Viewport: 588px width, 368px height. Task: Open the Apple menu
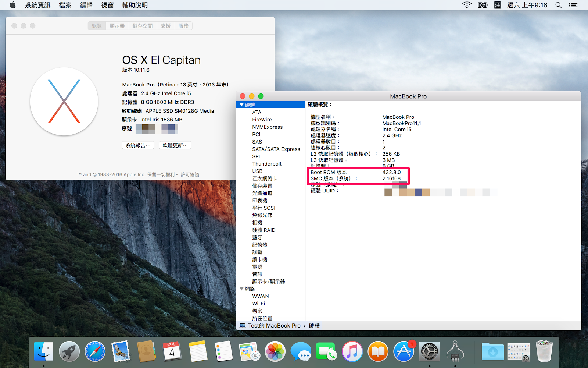[x=12, y=5]
